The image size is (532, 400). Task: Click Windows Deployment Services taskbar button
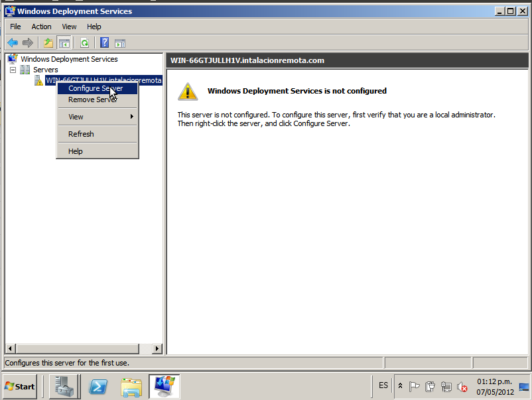(165, 386)
